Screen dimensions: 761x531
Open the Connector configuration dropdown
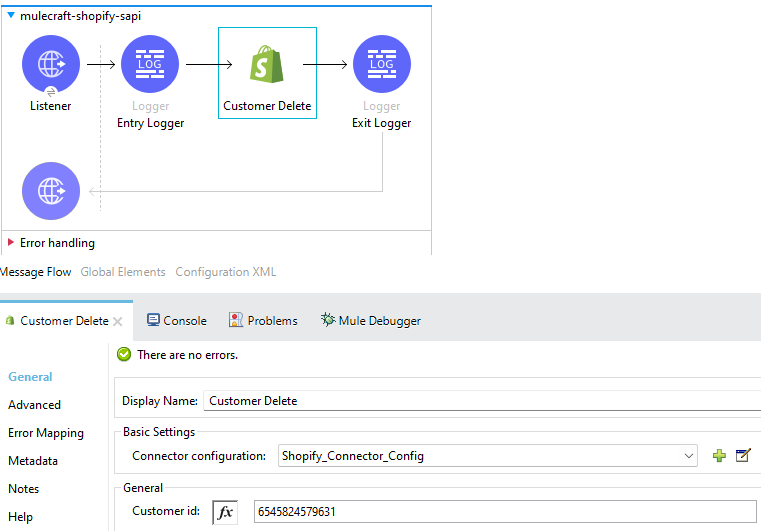click(689, 456)
